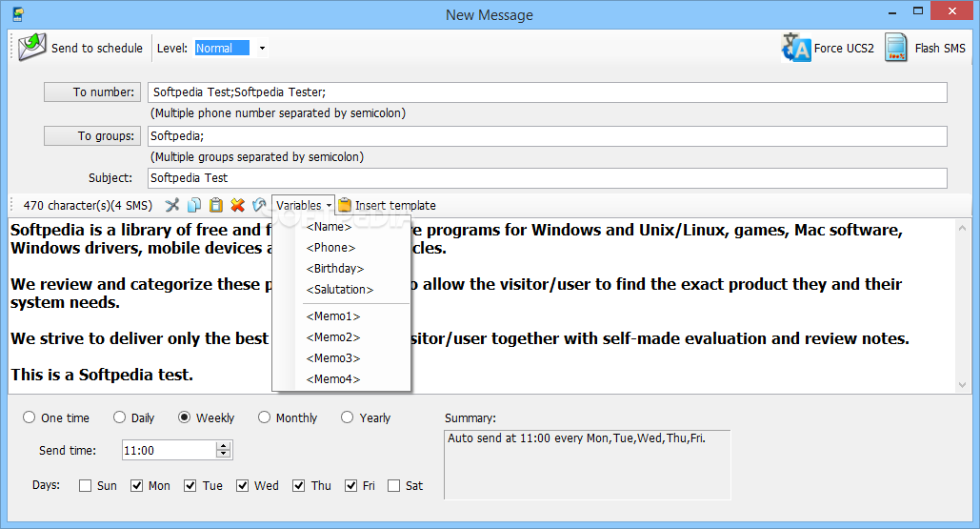Choose <Phone> from Variables menu
980x529 pixels.
(x=341, y=248)
